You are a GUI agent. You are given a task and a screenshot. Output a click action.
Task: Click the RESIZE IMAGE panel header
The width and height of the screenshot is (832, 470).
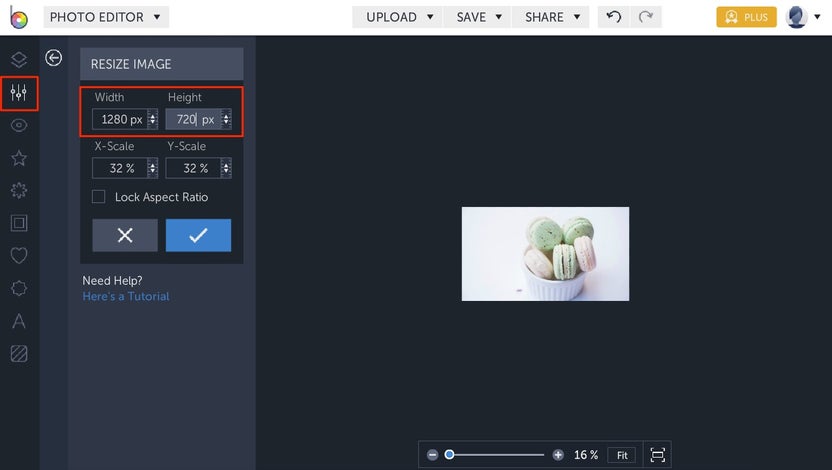[162, 64]
